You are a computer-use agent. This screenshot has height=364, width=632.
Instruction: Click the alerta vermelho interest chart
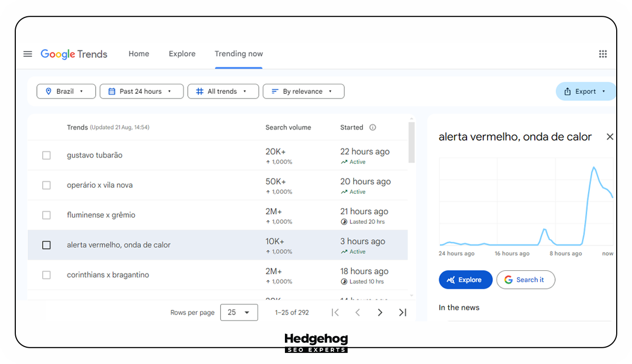[527, 203]
